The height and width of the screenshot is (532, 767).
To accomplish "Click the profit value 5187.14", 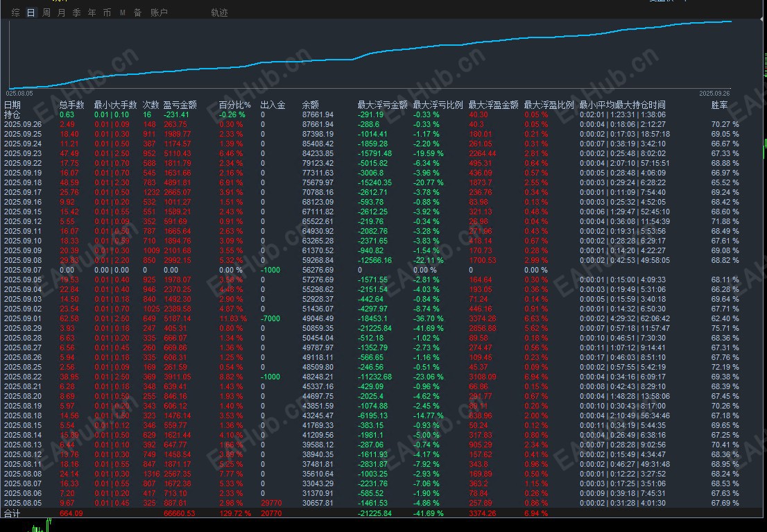I will tap(177, 318).
